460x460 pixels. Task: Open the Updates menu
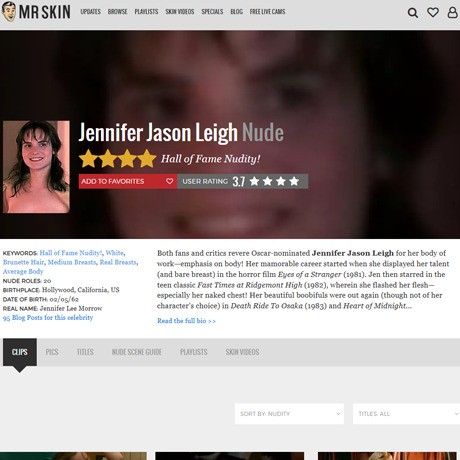tap(90, 12)
